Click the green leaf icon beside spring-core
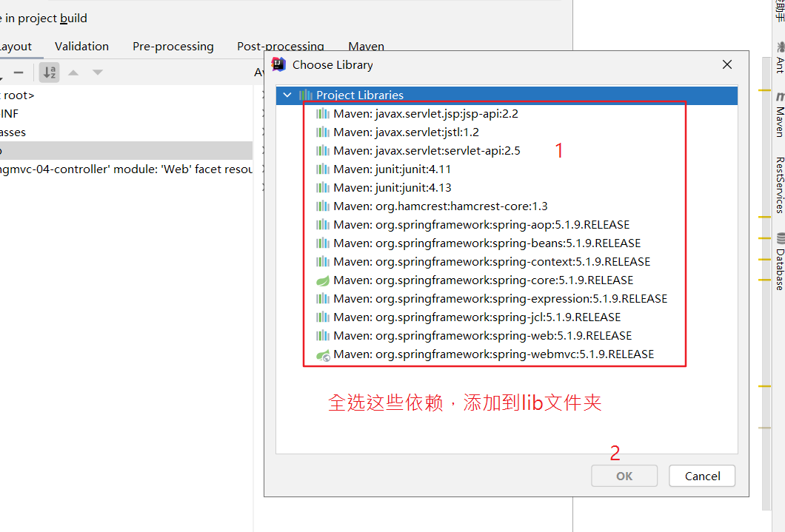Screen dimensions: 785x532 click(323, 280)
